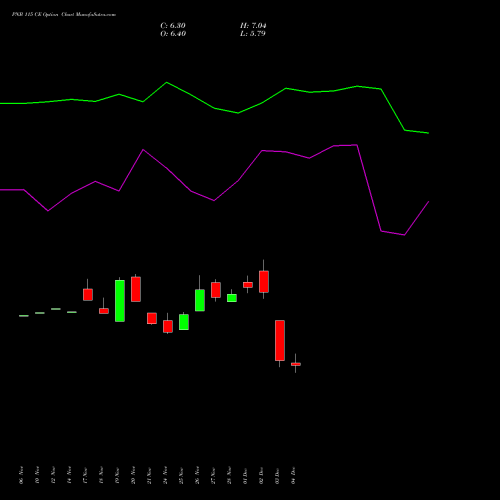
Task: Click the 01 Dec date label
Action: pos(245,475)
